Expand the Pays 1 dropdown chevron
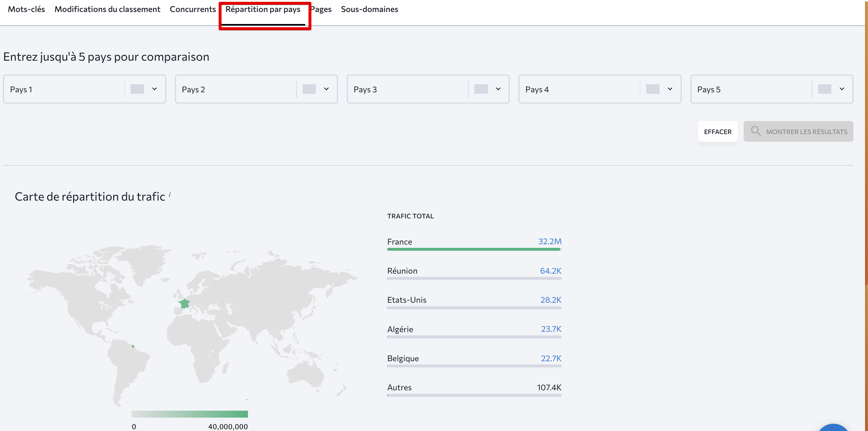This screenshot has height=431, width=868. coord(155,89)
